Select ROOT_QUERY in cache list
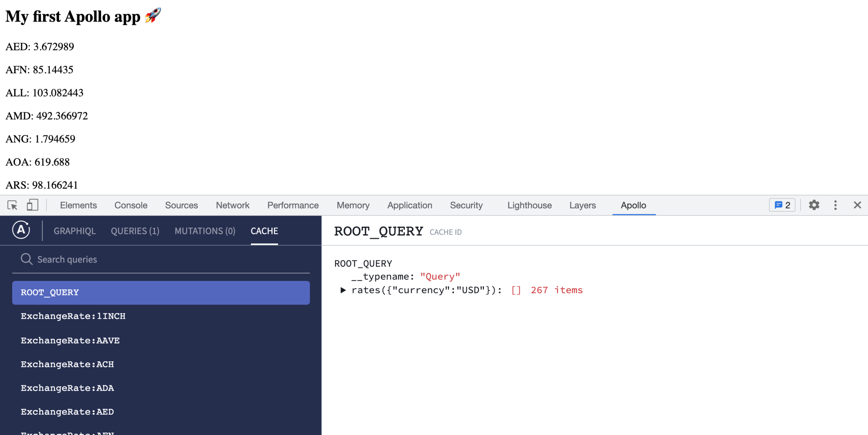The height and width of the screenshot is (435, 868). (161, 293)
